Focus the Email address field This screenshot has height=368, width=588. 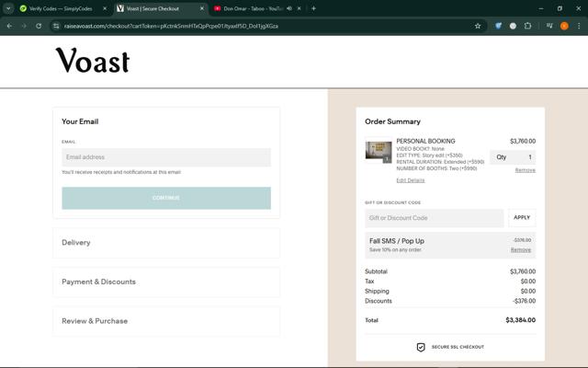click(166, 157)
